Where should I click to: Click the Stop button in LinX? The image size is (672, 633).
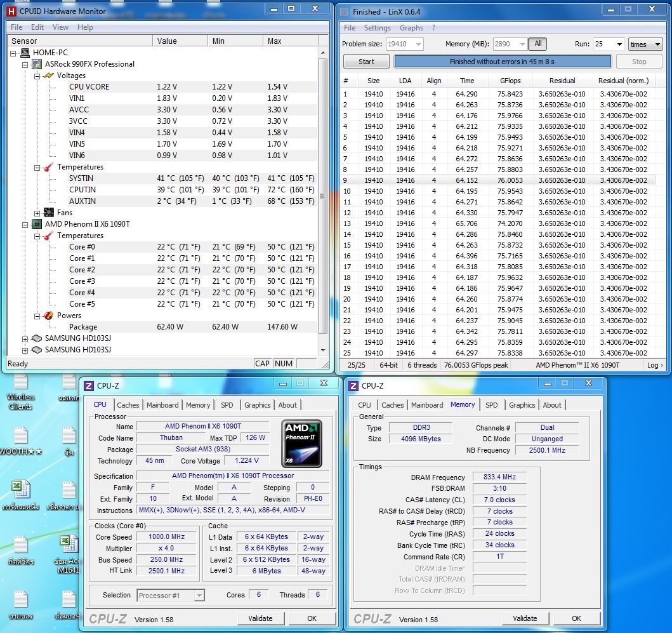coord(639,62)
